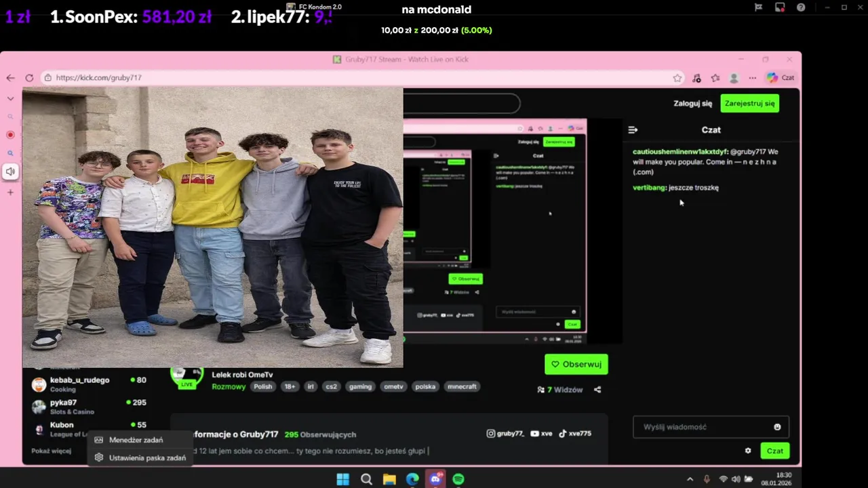Open the TikTok xve775 link
868x488 pixels.
[574, 434]
